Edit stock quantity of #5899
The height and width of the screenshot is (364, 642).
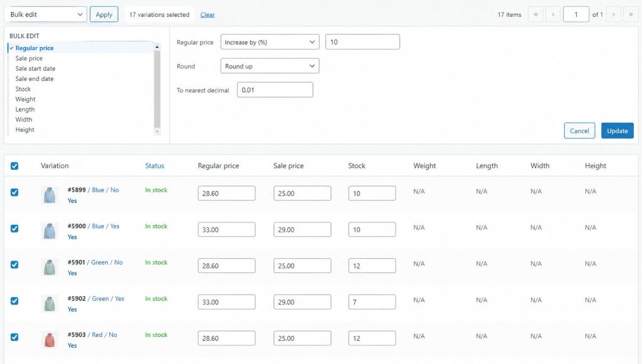372,193
